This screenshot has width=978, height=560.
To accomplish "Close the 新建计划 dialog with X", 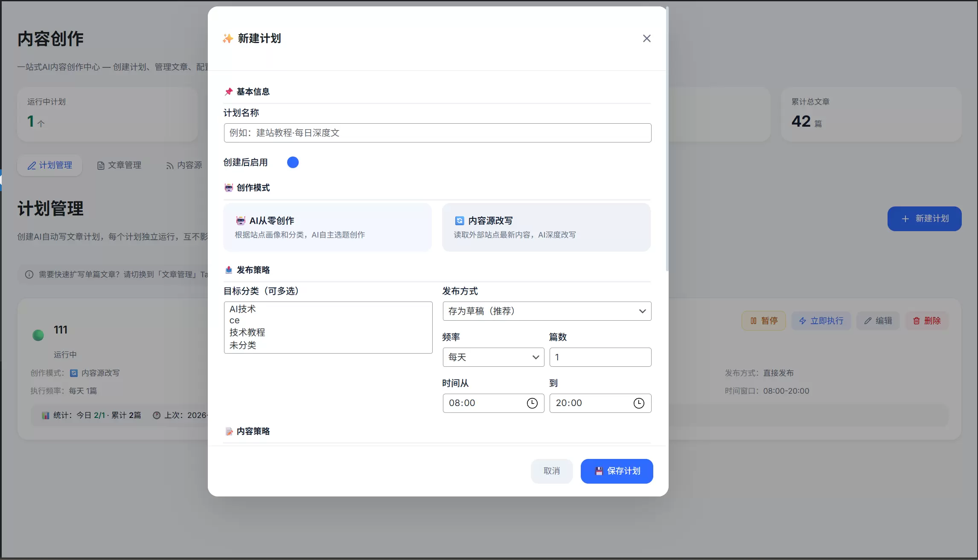I will tap(646, 38).
